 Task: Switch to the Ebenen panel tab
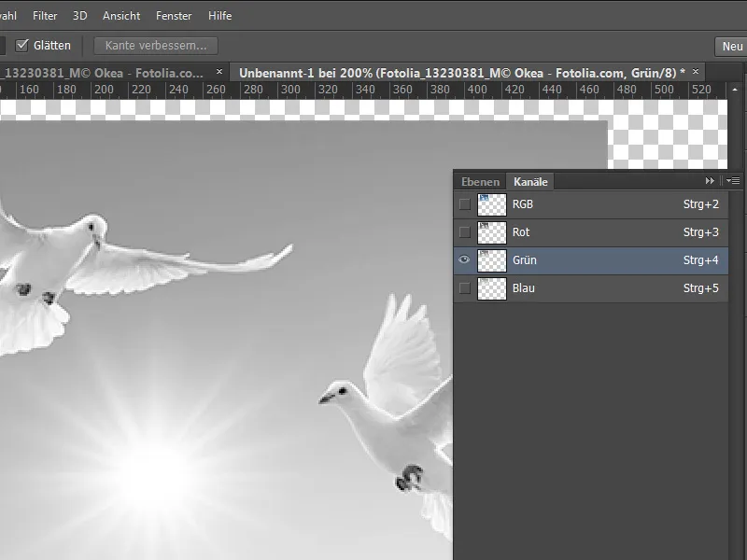[x=480, y=182]
